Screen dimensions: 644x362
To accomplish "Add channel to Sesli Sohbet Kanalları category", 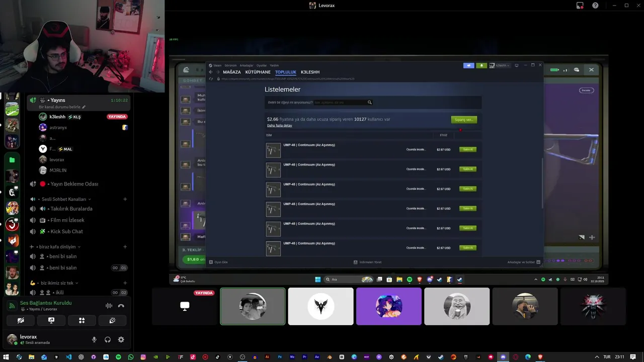I will pos(125,199).
